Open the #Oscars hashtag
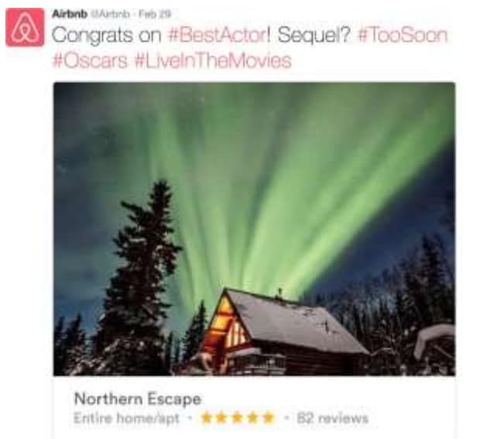This screenshot has height=439, width=504. click(90, 60)
